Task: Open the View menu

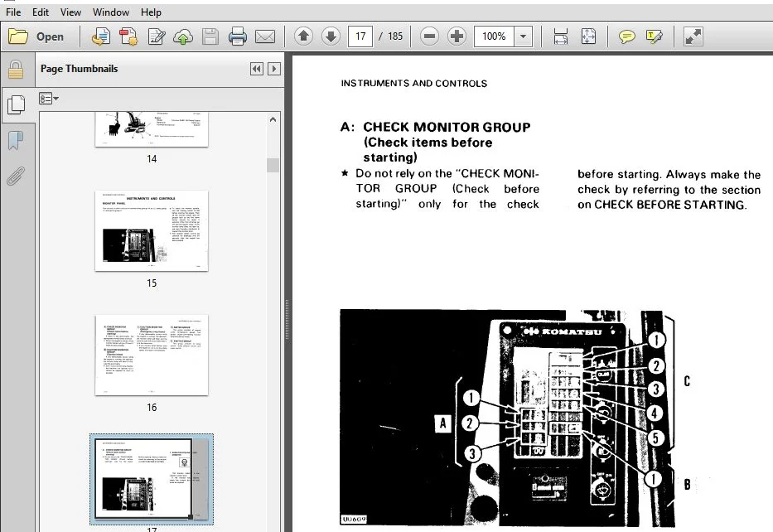Action: (70, 12)
